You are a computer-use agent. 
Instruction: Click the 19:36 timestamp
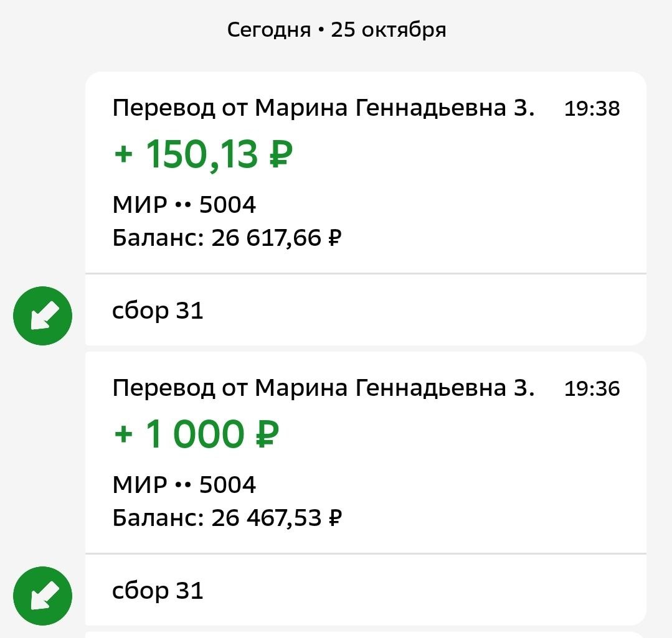click(x=592, y=389)
